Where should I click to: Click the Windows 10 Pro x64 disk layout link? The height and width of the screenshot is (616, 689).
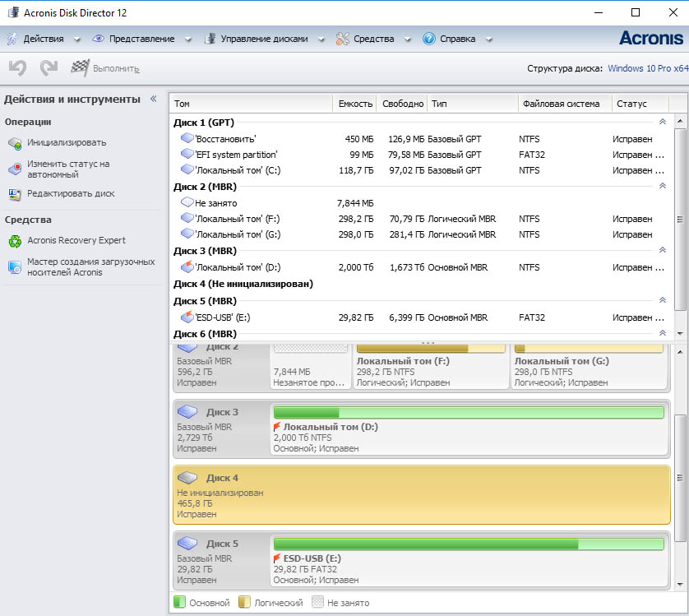coord(648,68)
